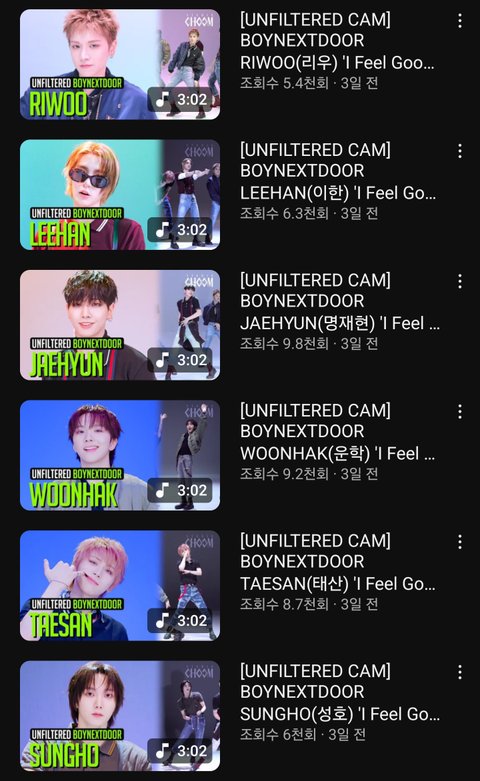Open the LEEHAN unfiltered cam thumbnail

(x=120, y=195)
